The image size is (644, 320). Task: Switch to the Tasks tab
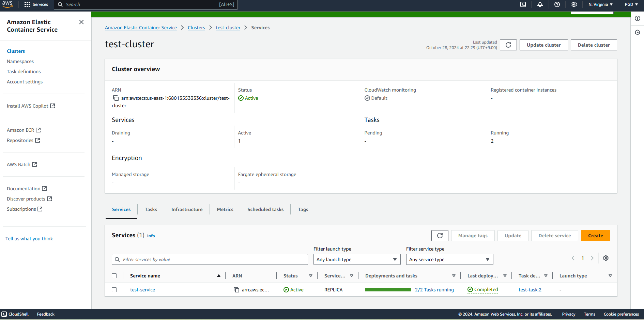tap(151, 209)
